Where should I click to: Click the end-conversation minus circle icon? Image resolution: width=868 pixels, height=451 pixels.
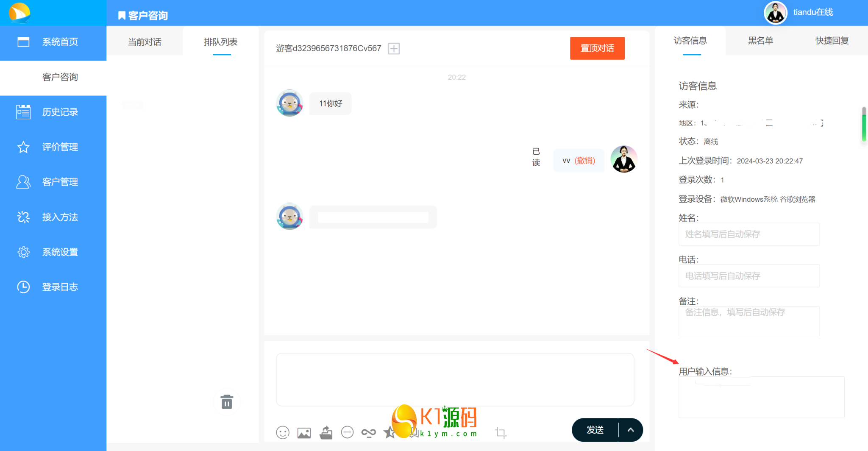point(348,432)
